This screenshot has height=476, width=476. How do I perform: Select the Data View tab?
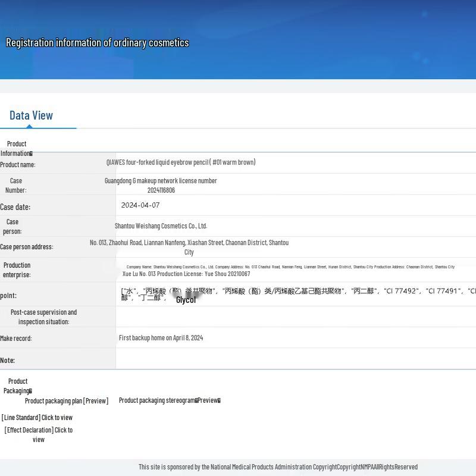click(32, 115)
